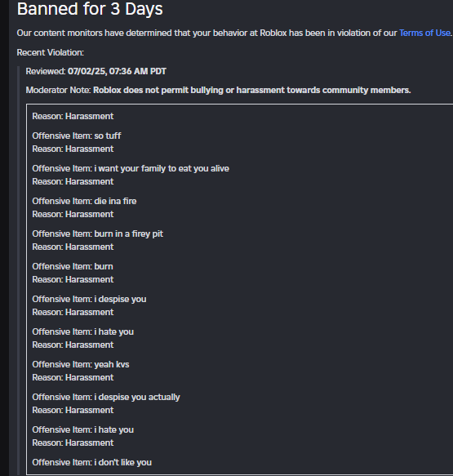The image size is (453, 476).
Task: Click the offensive item reading only 'burn'
Action: 73,266
